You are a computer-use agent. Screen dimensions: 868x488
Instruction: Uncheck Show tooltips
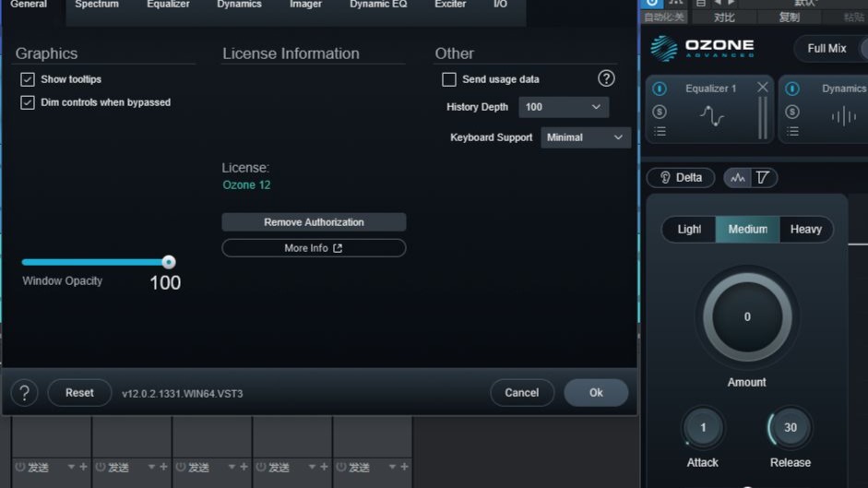pyautogui.click(x=27, y=79)
